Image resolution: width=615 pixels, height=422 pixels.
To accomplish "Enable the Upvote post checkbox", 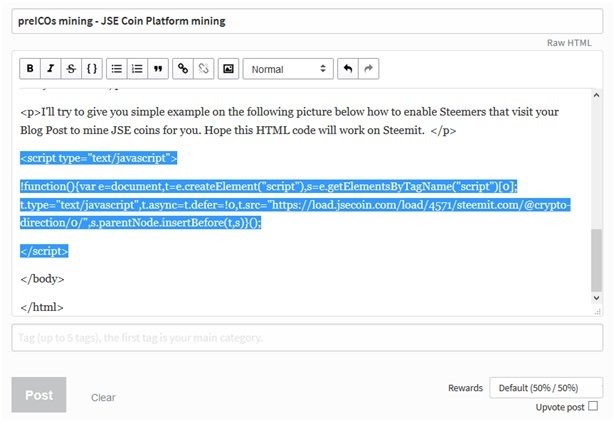I will pos(593,406).
